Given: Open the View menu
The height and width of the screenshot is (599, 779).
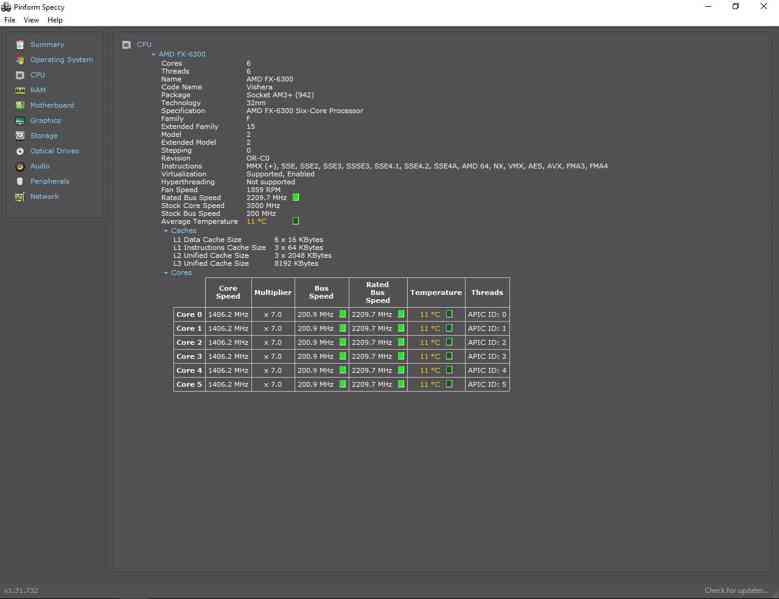Looking at the screenshot, I should (x=31, y=20).
